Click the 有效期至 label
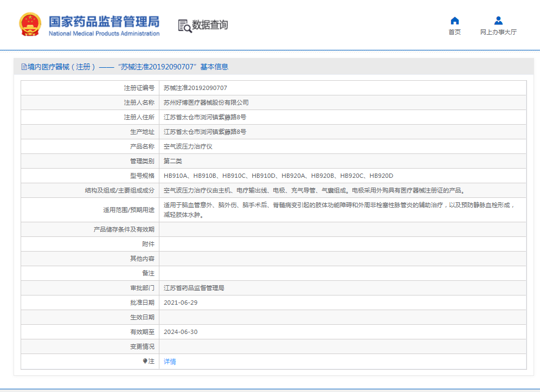Viewport: 540px width, 392px height. [x=142, y=332]
